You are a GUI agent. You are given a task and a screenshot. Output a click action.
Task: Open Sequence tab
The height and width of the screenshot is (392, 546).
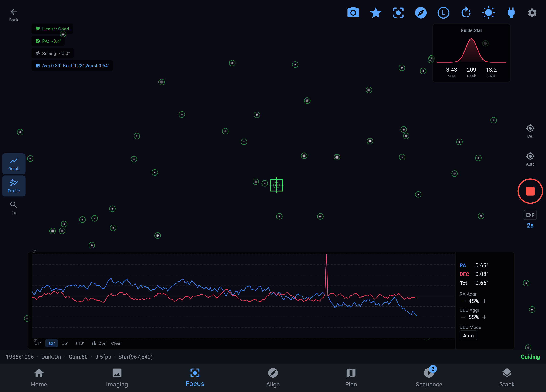429,377
